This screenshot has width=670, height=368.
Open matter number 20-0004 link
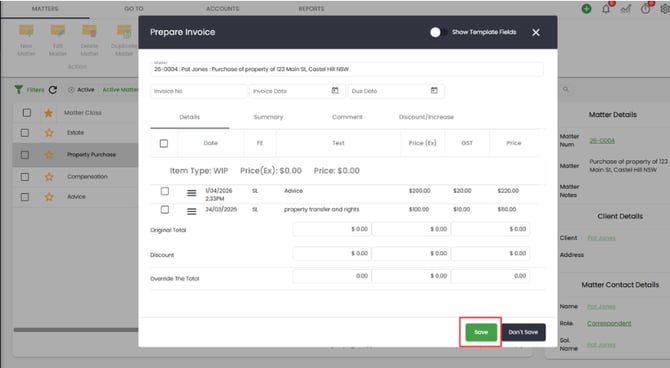602,140
